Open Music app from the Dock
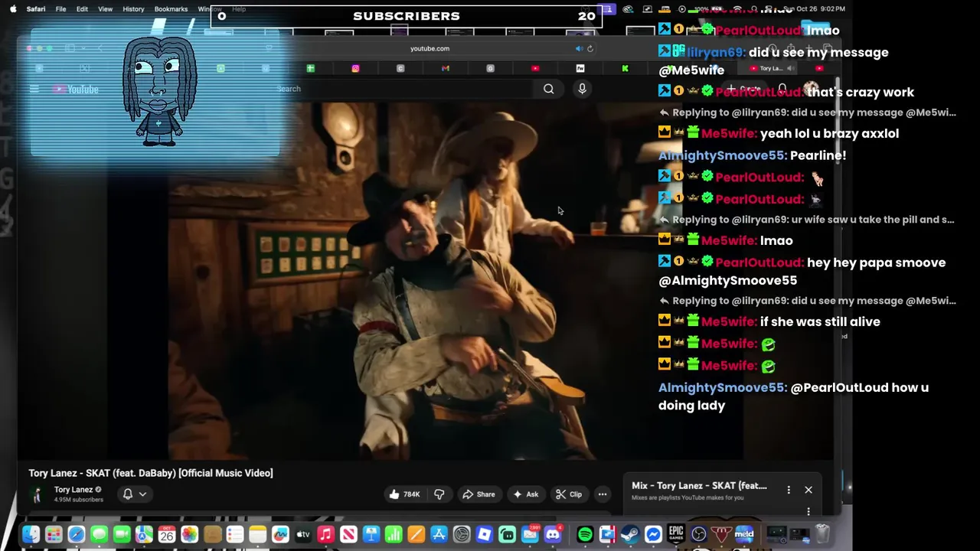 pyautogui.click(x=325, y=534)
